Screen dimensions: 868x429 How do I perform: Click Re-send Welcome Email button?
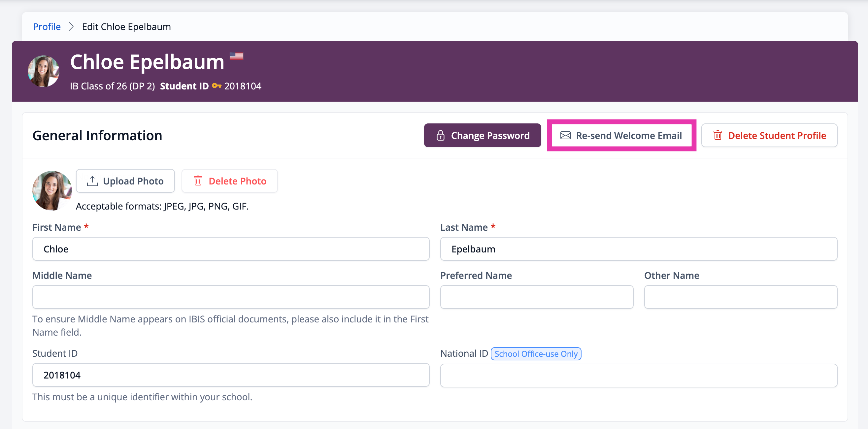(x=621, y=135)
